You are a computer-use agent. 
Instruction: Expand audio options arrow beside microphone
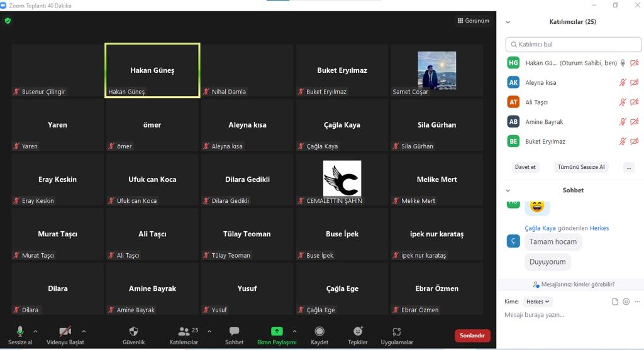35,331
